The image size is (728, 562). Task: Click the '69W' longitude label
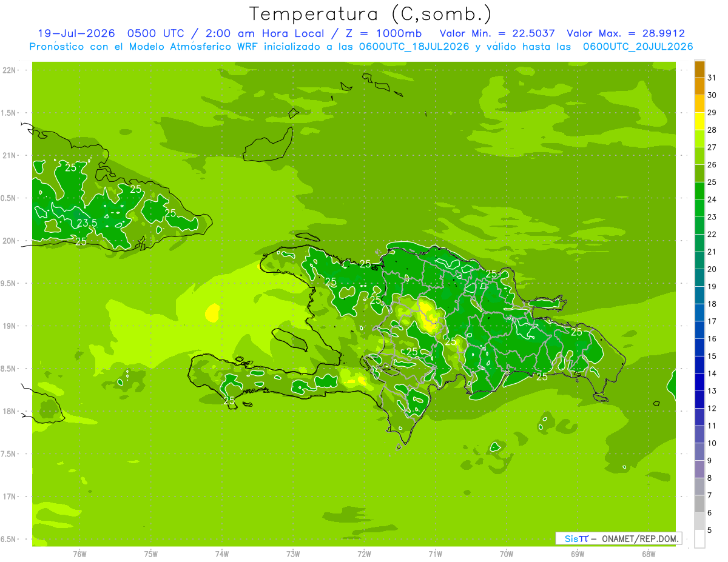[x=577, y=554]
